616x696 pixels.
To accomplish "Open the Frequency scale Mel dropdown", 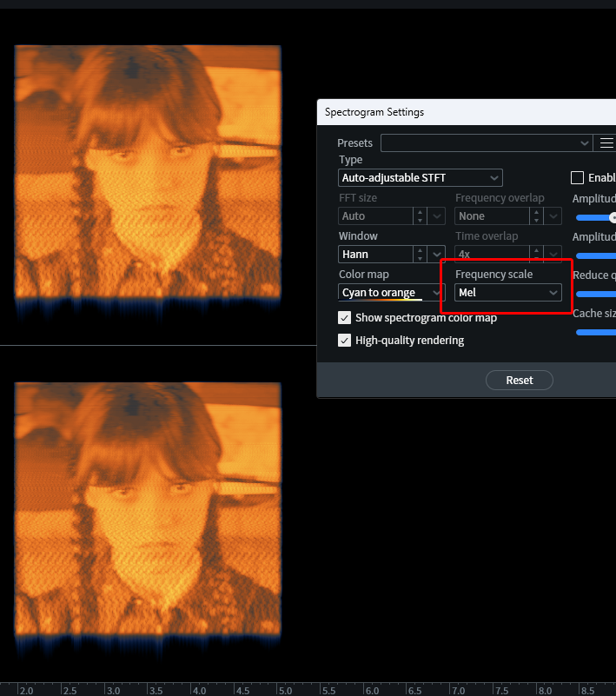I will tap(508, 293).
